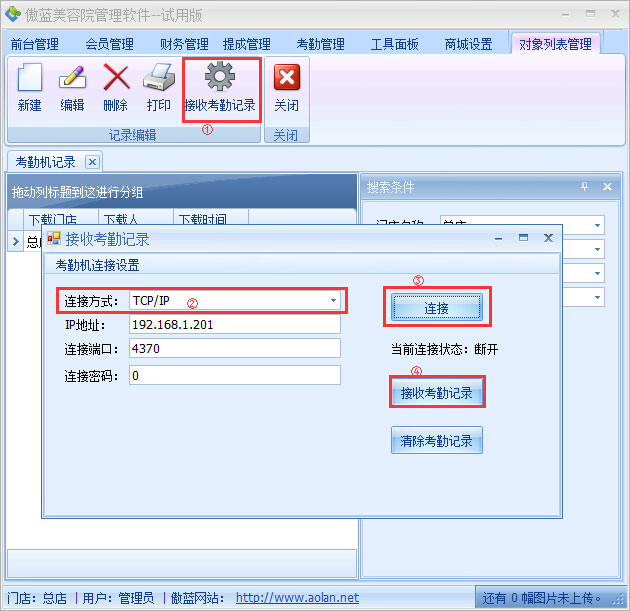Click the 用户: 管理员 status bar entry
The height and width of the screenshot is (611, 630).
[118, 598]
